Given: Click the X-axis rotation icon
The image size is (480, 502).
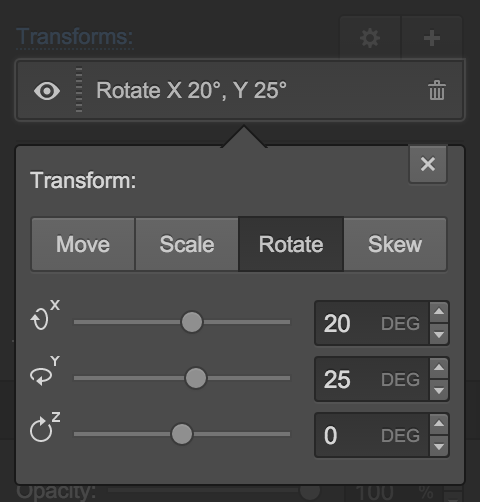Looking at the screenshot, I should [x=45, y=315].
